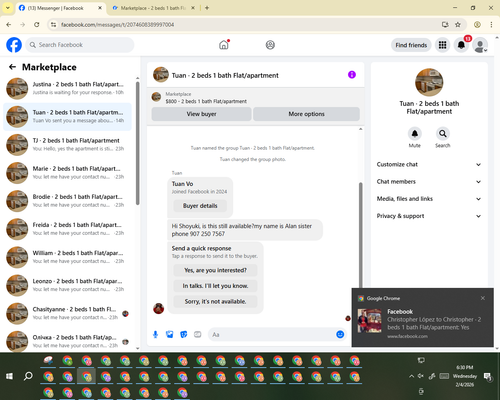500x400 pixels.
Task: Choose a sticker icon in composer
Action: (184, 334)
